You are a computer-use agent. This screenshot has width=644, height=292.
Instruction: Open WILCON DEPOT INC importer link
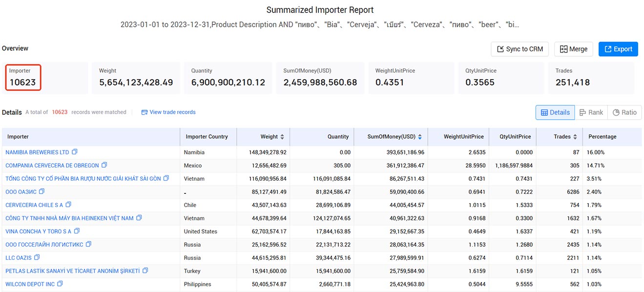(x=30, y=284)
